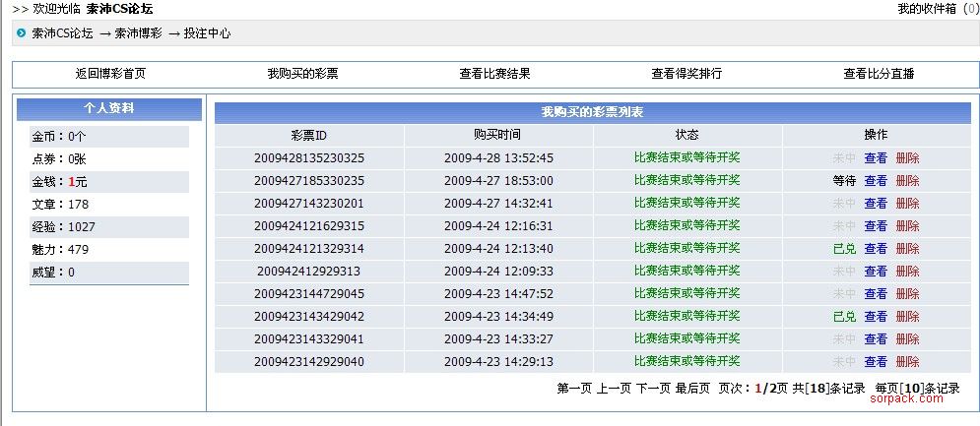
Task: Go to 下一页 in pagination
Action: click(653, 389)
